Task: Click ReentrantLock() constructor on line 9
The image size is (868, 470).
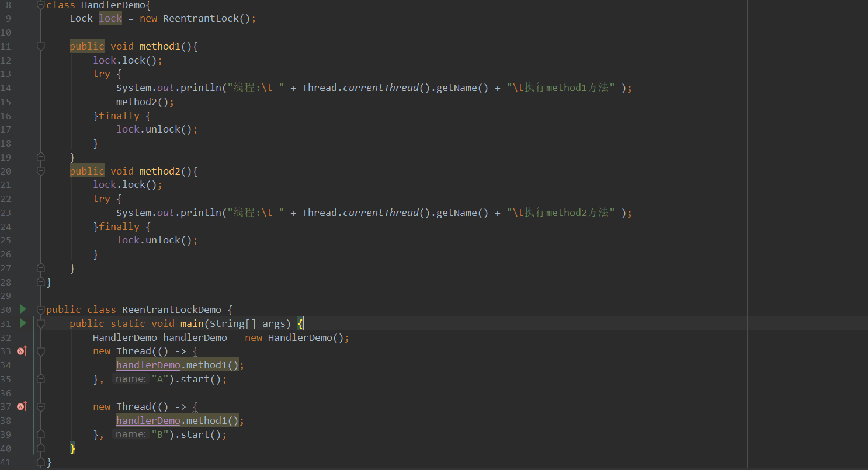Action: point(207,18)
